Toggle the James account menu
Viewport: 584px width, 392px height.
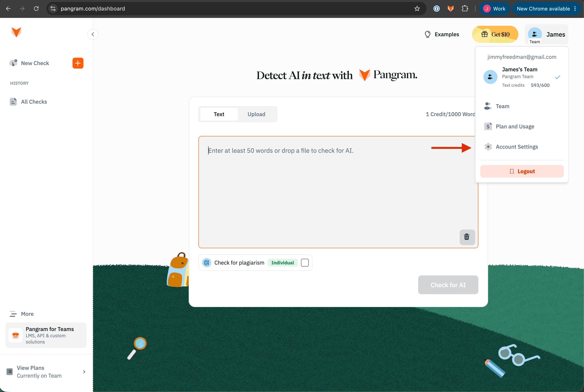[547, 34]
